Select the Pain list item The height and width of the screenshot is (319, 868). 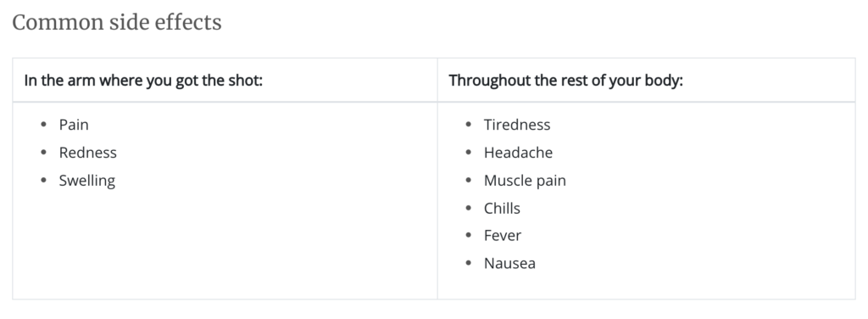tap(74, 125)
